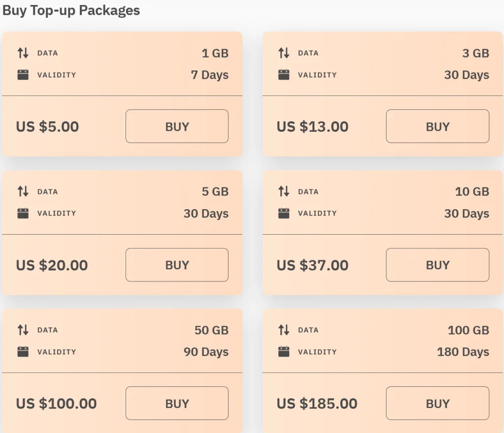Click the validity calendar icon on 100 GB package
Image resolution: width=504 pixels, height=433 pixels.
[x=283, y=352]
